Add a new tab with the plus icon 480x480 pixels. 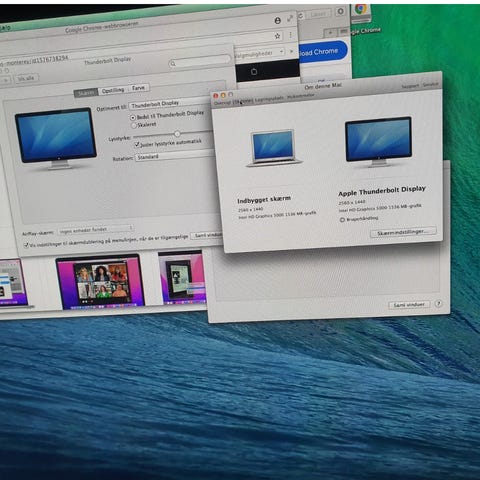click(330, 32)
